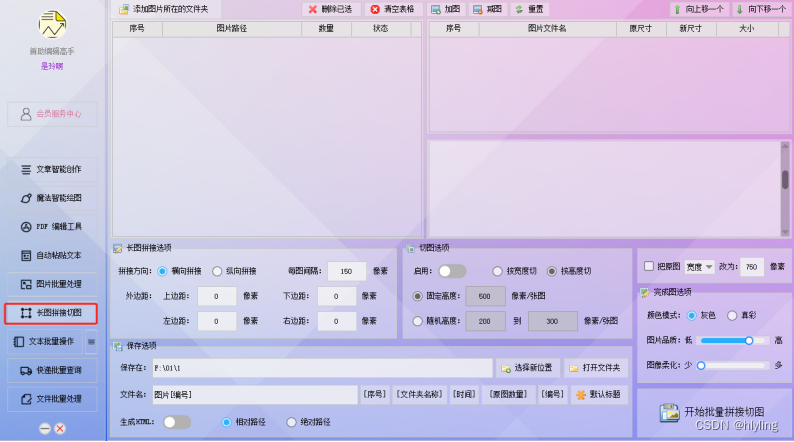Start 开始批量拼接切图 processing
Viewport: 794px width, 442px height.
[x=713, y=413]
